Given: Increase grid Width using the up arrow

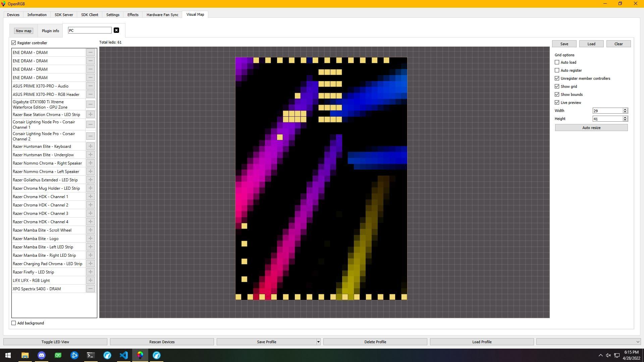Looking at the screenshot, I should (625, 109).
